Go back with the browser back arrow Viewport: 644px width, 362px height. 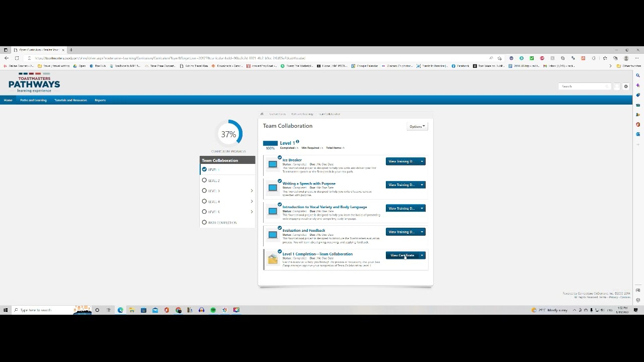click(x=6, y=58)
